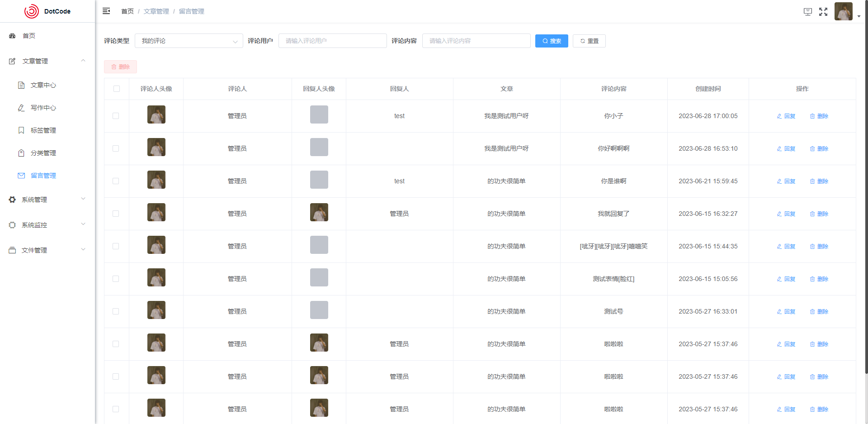Image resolution: width=868 pixels, height=424 pixels.
Task: Click the monitor icon in top bar
Action: point(808,12)
